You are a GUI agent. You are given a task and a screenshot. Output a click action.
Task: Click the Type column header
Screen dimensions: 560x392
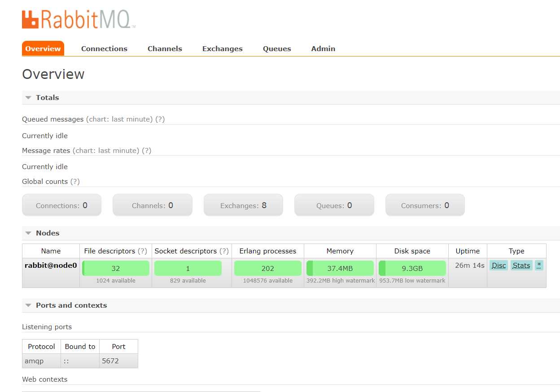tap(516, 251)
